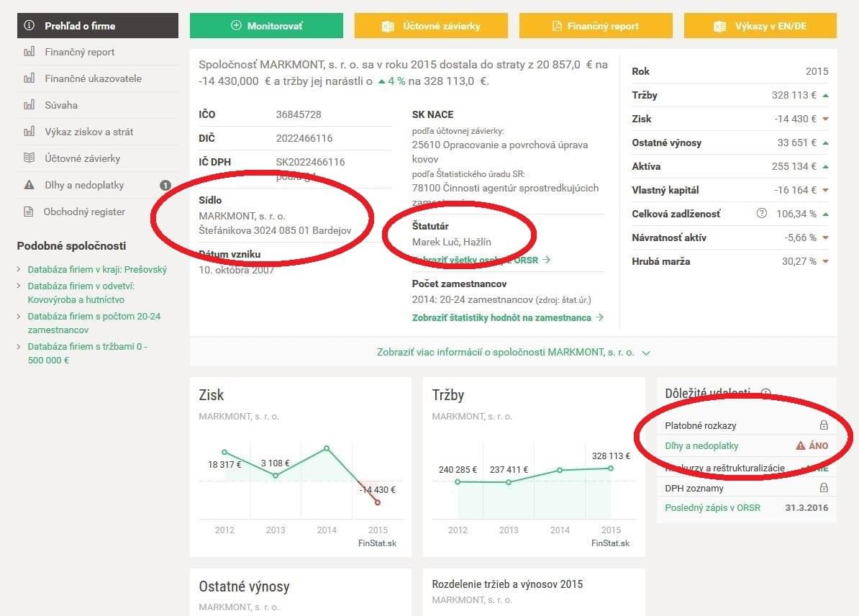
Task: Open Databáza firiem s počtom 20-24 zamestnancov
Action: tap(94, 323)
